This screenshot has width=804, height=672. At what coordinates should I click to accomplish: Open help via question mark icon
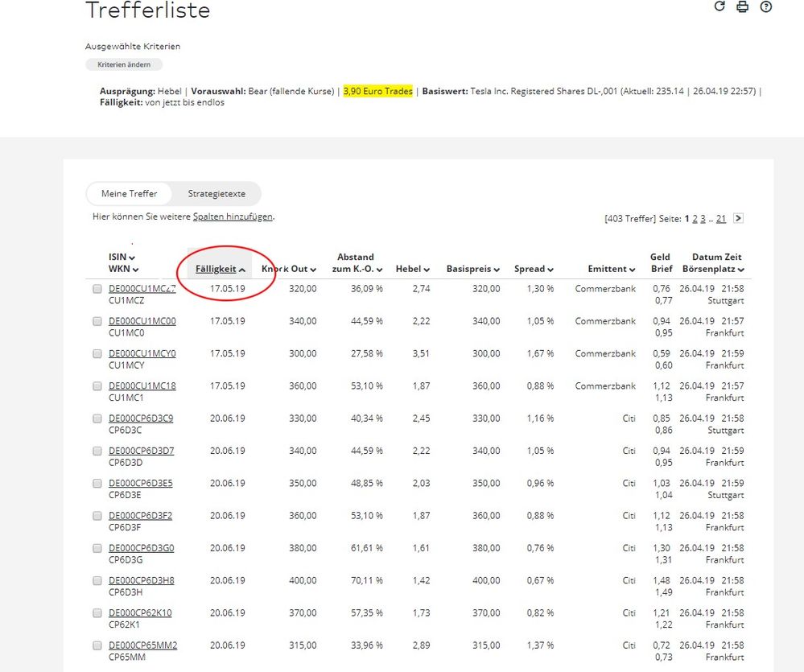pos(765,6)
